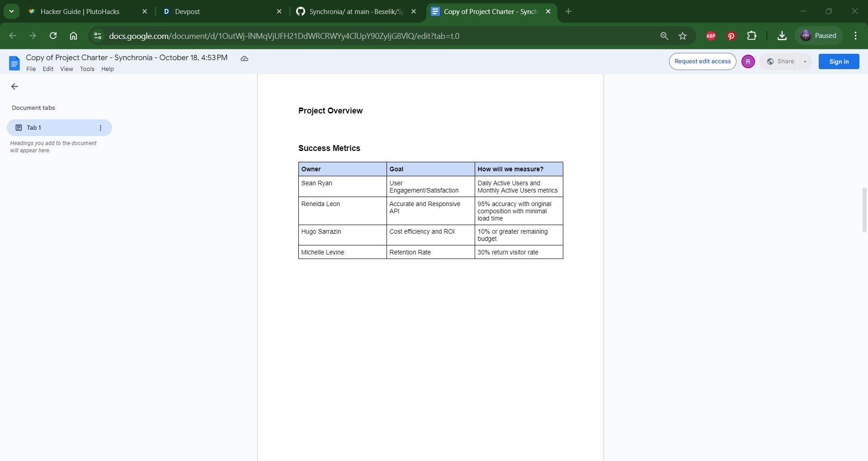Open the View menu
868x461 pixels.
(66, 69)
